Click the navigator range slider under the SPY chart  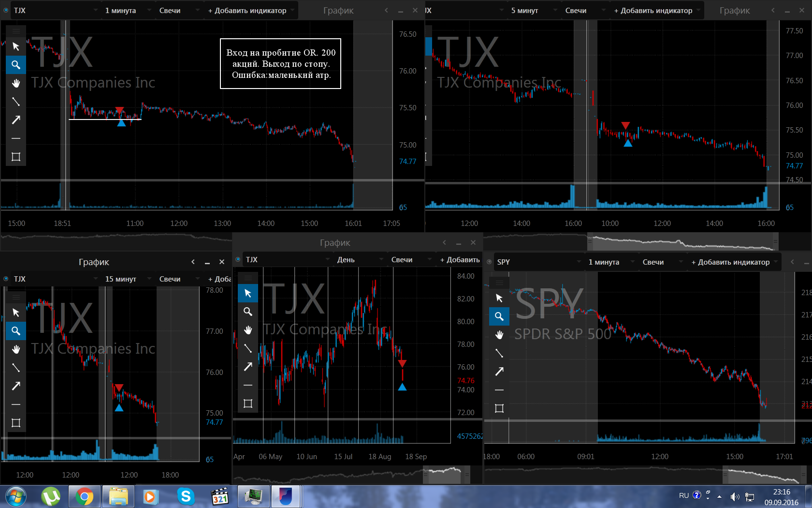click(764, 474)
